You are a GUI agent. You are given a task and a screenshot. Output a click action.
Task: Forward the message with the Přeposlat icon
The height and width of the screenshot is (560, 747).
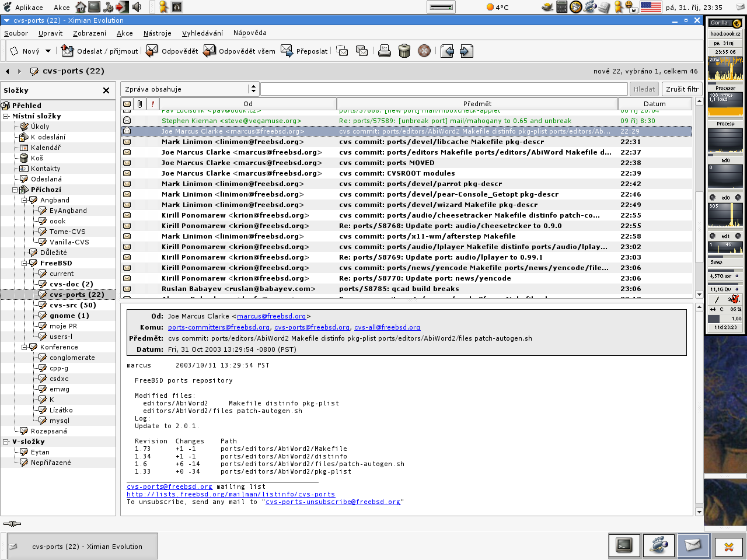click(x=287, y=51)
